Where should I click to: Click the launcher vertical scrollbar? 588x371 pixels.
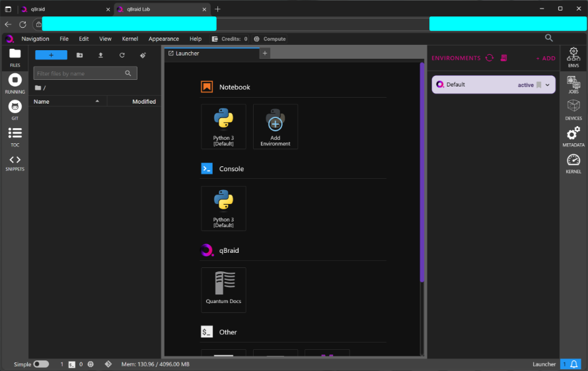(x=422, y=172)
